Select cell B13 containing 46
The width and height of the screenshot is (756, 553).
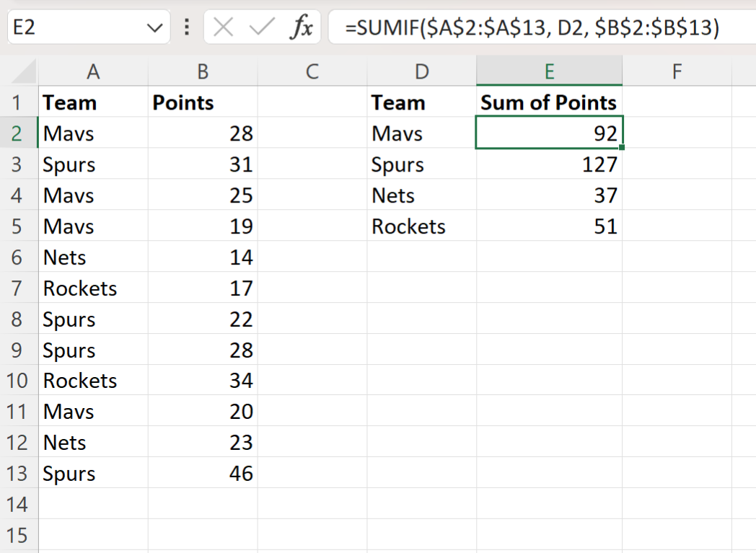202,473
